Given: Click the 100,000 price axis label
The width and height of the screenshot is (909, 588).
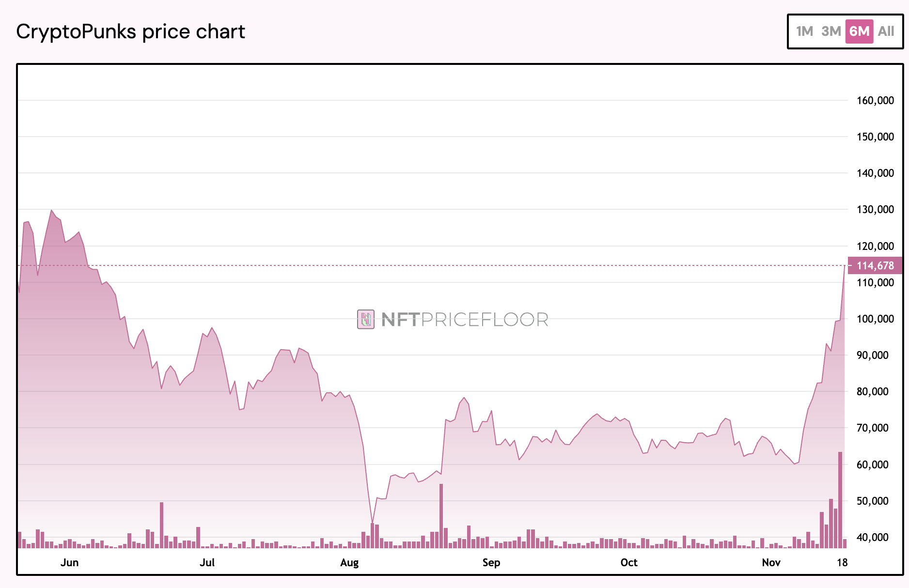Looking at the screenshot, I should tap(875, 319).
